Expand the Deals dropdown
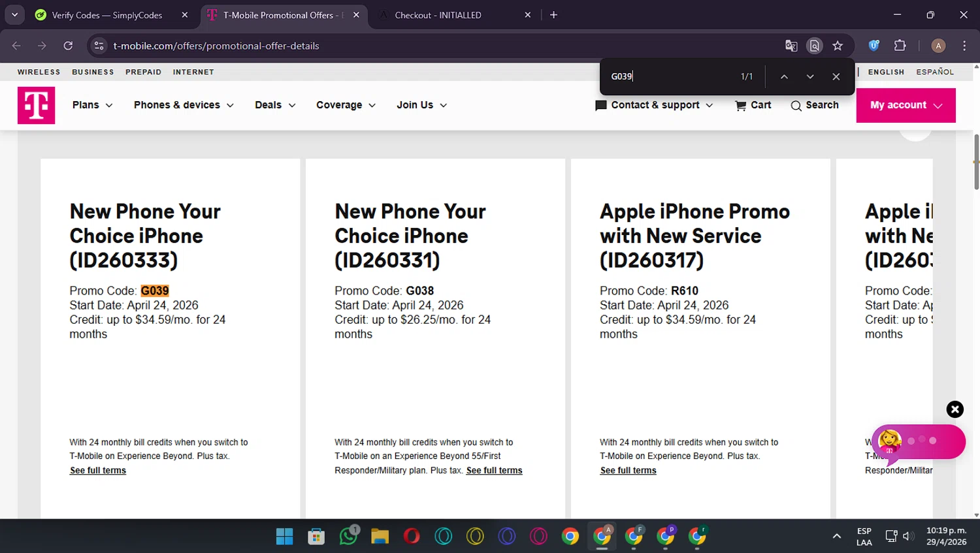The height and width of the screenshot is (553, 980). tap(275, 105)
